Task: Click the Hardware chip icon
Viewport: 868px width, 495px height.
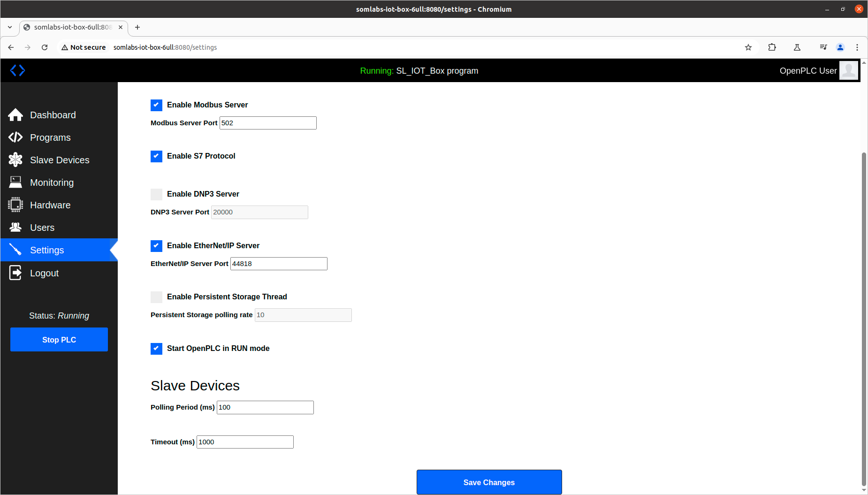Action: point(15,205)
